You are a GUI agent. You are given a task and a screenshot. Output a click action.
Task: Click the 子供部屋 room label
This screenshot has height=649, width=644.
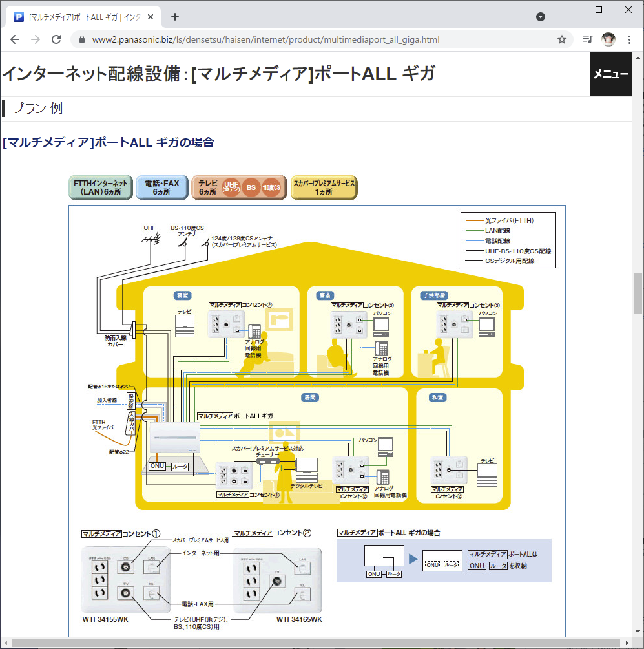click(x=434, y=295)
